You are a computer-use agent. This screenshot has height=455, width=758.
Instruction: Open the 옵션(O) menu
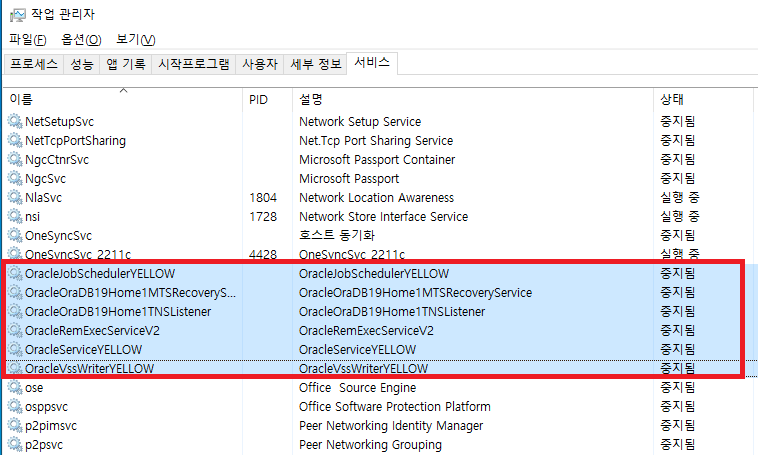81,39
